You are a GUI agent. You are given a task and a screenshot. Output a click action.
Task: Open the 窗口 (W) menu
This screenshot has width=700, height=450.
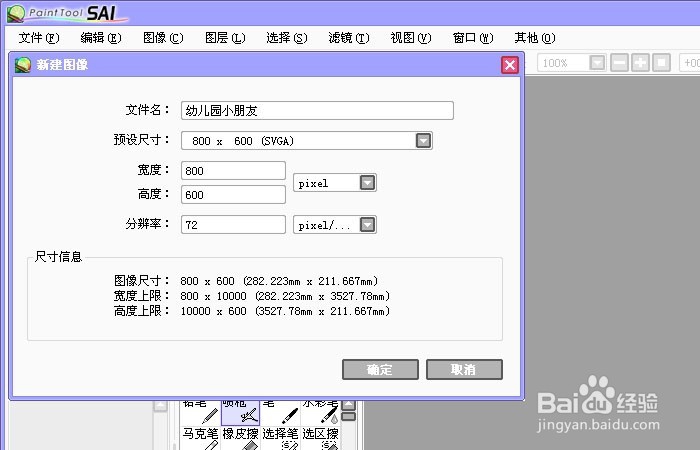pyautogui.click(x=473, y=38)
